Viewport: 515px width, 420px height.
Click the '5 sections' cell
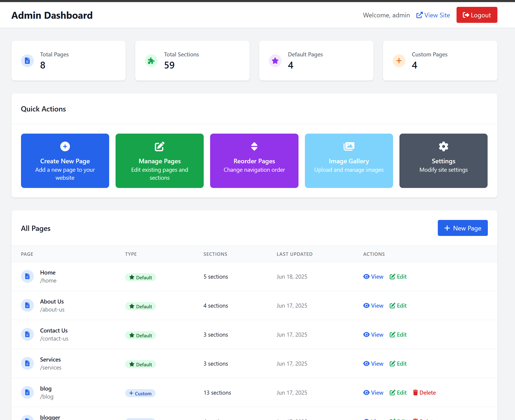[216, 277]
